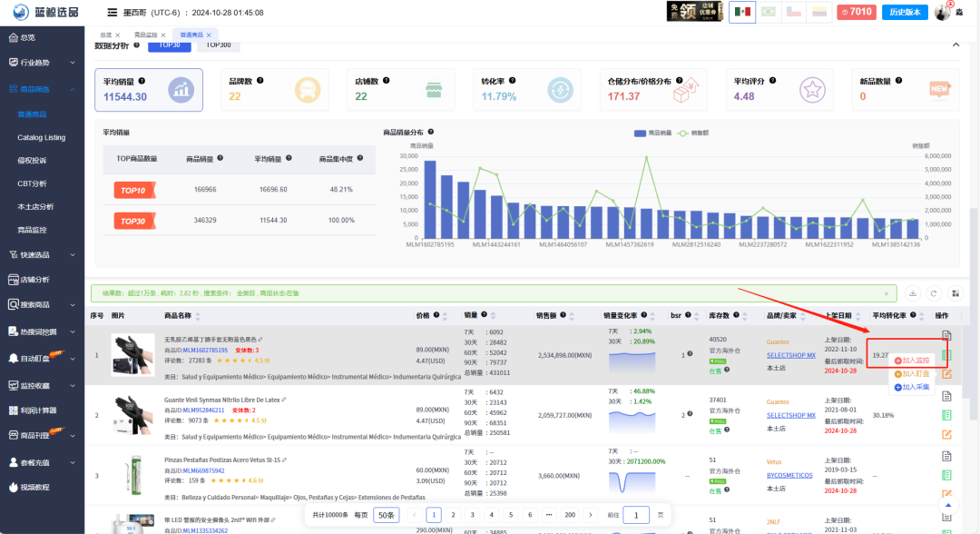Open the 历史版本 button

[905, 12]
